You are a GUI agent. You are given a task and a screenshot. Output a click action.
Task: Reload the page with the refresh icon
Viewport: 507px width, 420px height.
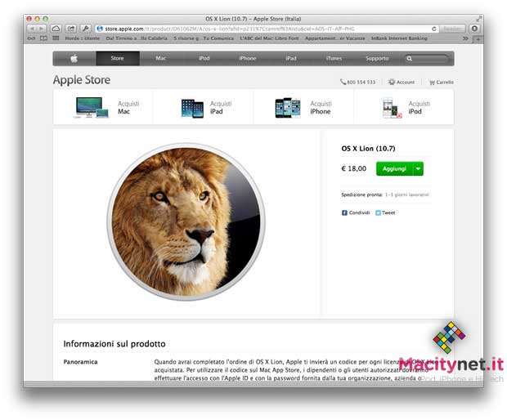coord(434,29)
